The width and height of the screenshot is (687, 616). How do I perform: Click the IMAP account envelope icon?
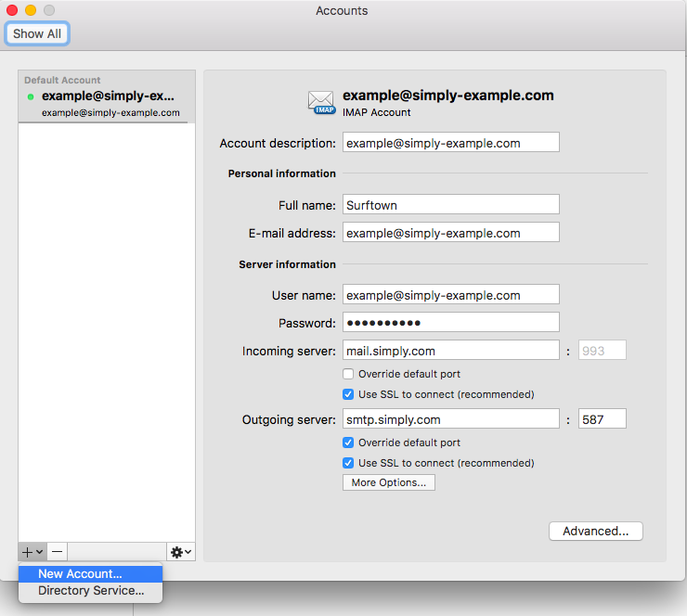coord(321,103)
